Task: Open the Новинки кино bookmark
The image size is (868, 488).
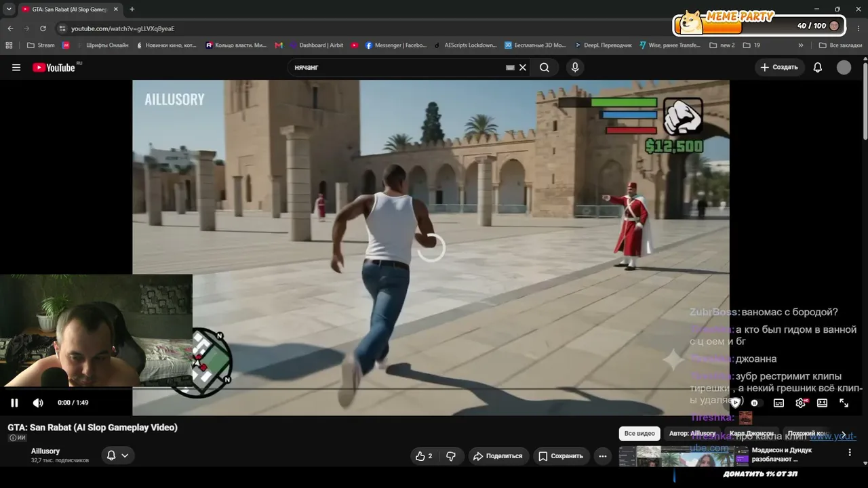Action: pos(166,45)
